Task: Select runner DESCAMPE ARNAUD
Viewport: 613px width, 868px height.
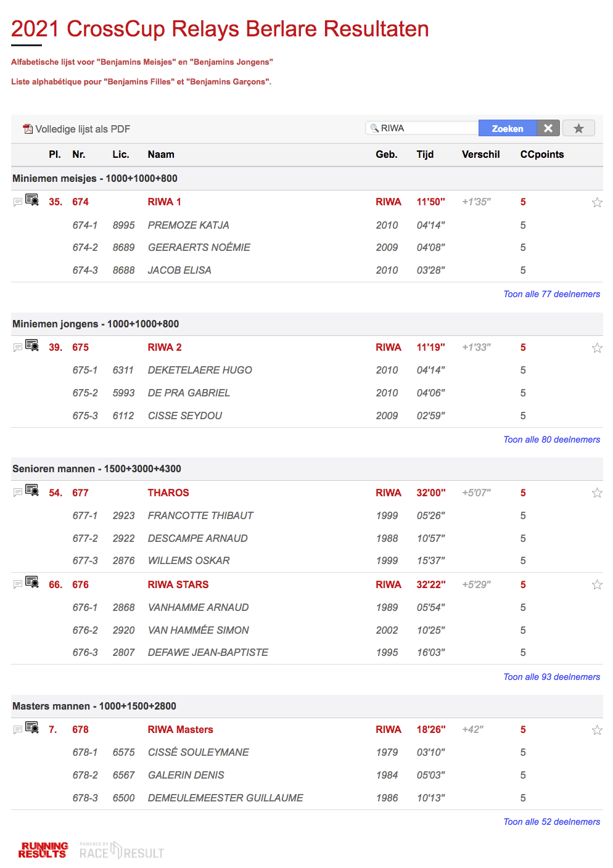Action: (x=198, y=538)
